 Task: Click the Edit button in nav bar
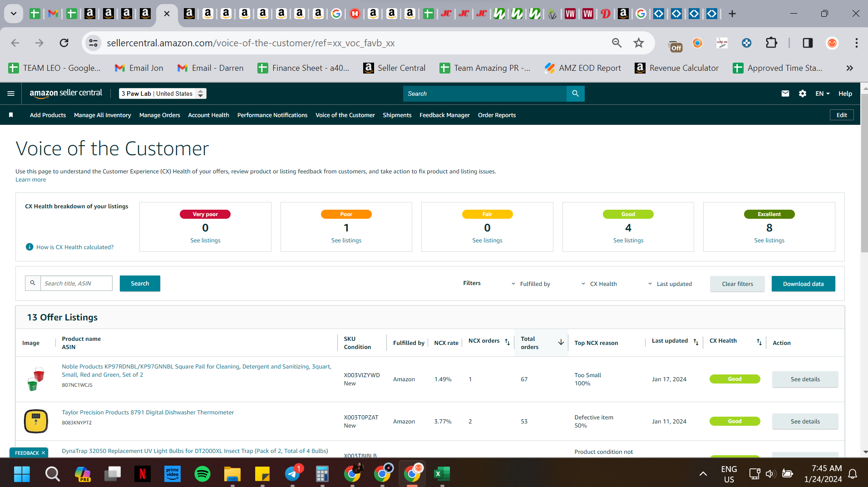click(842, 115)
